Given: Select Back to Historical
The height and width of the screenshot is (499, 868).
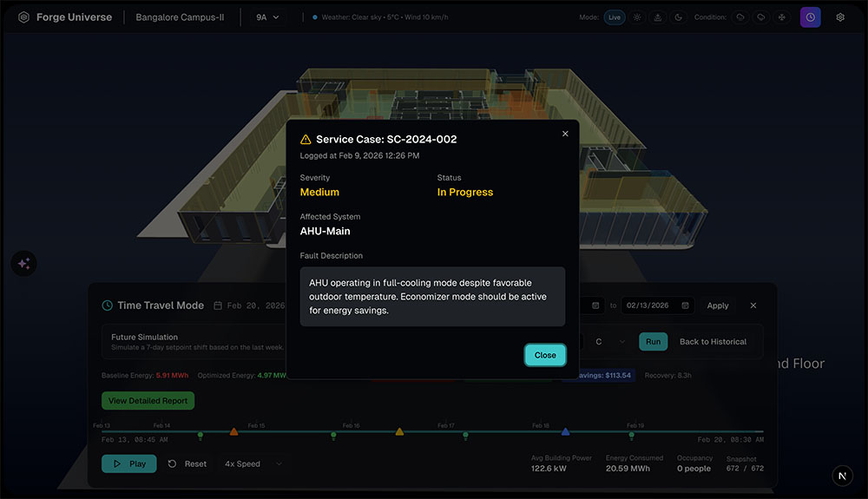Looking at the screenshot, I should (x=713, y=342).
